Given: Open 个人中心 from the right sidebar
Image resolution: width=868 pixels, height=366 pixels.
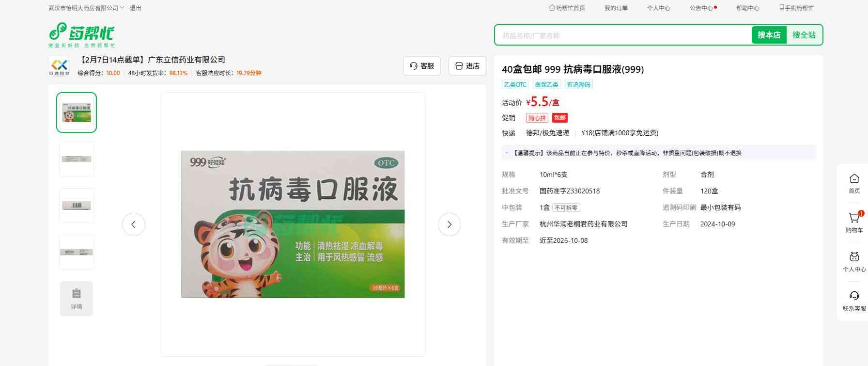Looking at the screenshot, I should point(854,261).
